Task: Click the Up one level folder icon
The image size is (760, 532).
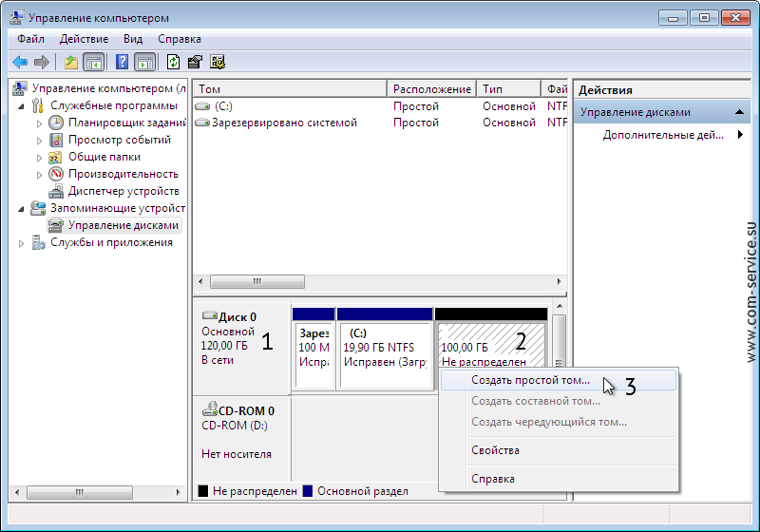Action: (x=70, y=62)
